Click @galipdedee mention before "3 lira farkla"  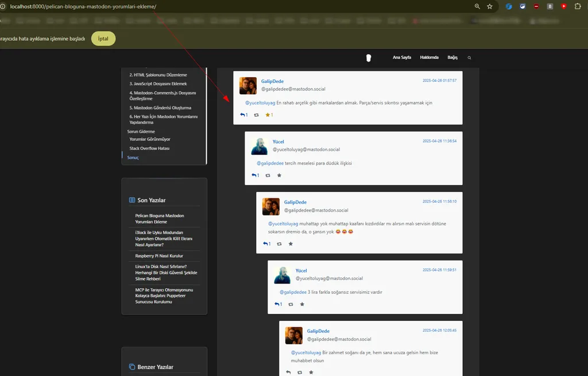click(x=293, y=292)
